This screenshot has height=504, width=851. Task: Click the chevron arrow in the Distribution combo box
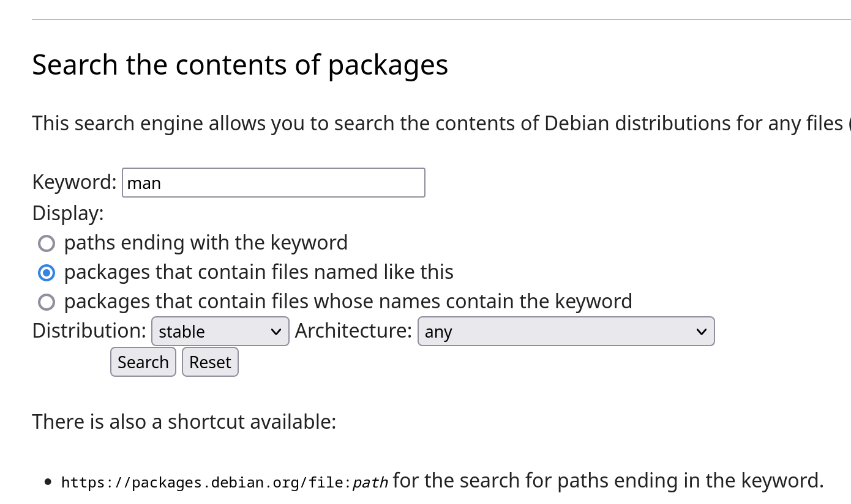pos(276,332)
